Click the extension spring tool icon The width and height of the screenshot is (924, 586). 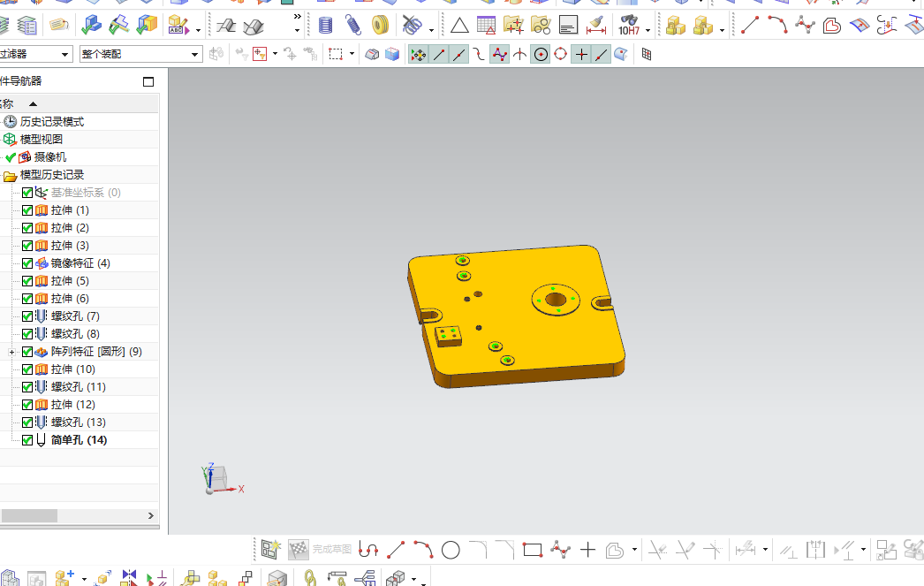pos(352,26)
